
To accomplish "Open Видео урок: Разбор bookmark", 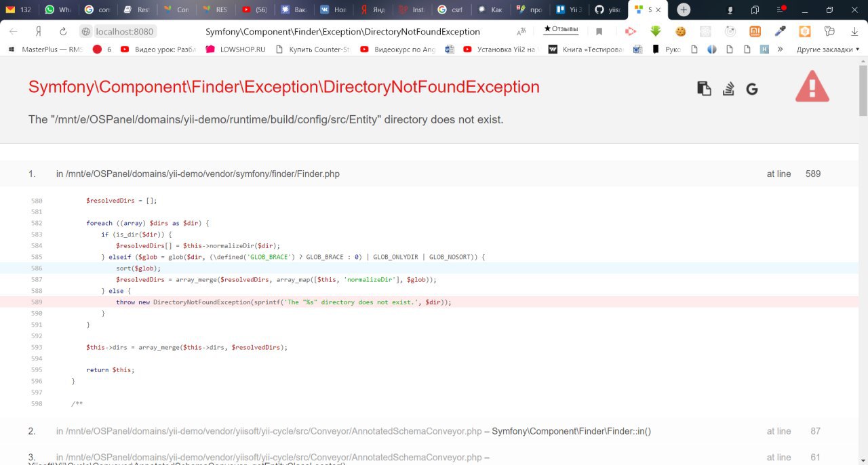I will click(x=159, y=49).
